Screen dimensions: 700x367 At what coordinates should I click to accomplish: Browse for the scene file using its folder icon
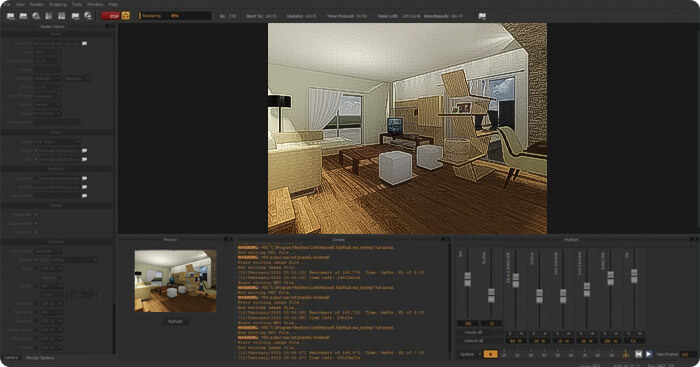84,43
